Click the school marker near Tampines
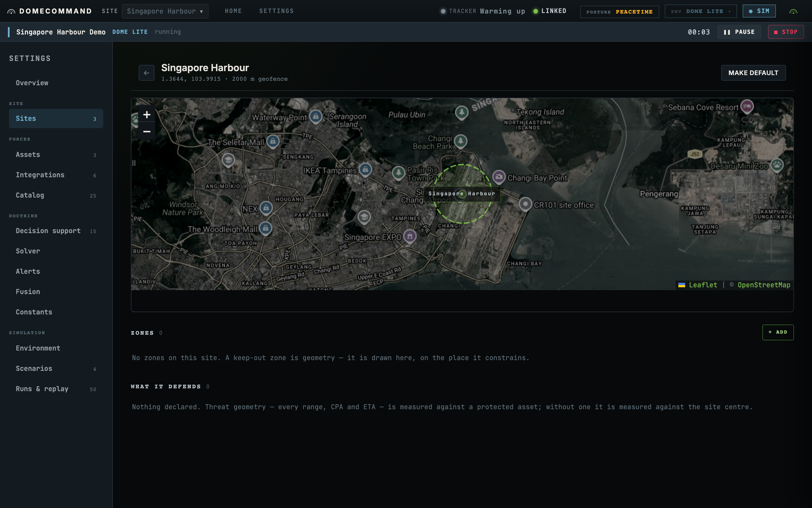The image size is (812, 508). coord(364,217)
